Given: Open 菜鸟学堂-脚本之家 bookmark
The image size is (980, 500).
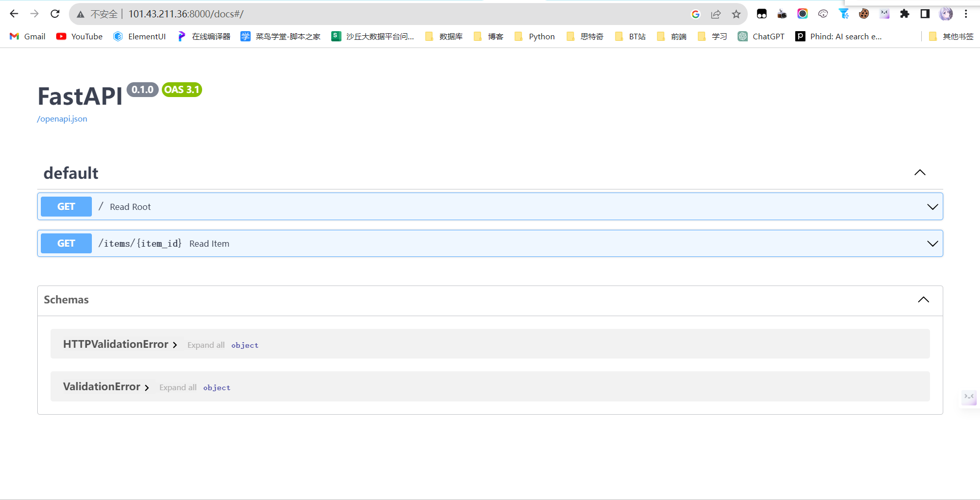Looking at the screenshot, I should [281, 36].
